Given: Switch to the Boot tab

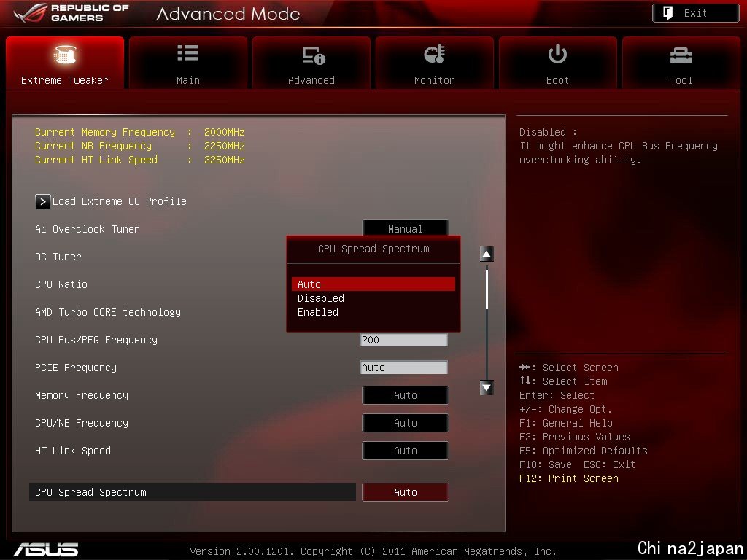Looking at the screenshot, I should click(558, 63).
